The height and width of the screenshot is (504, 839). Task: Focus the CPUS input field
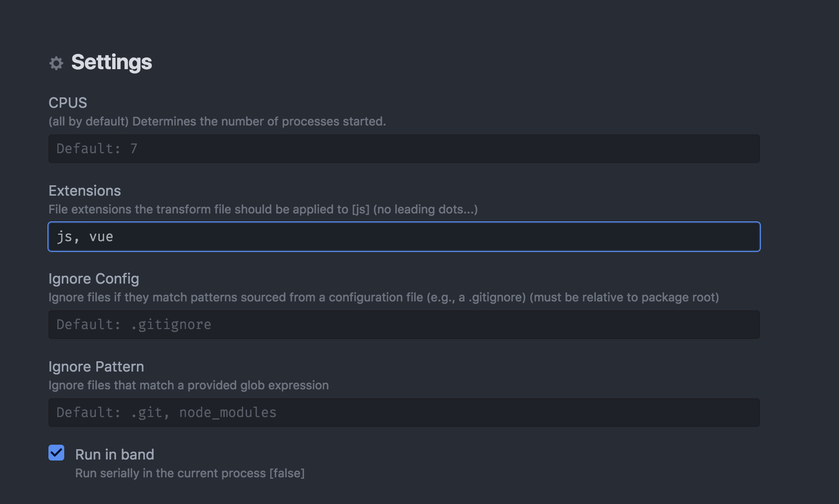(404, 149)
